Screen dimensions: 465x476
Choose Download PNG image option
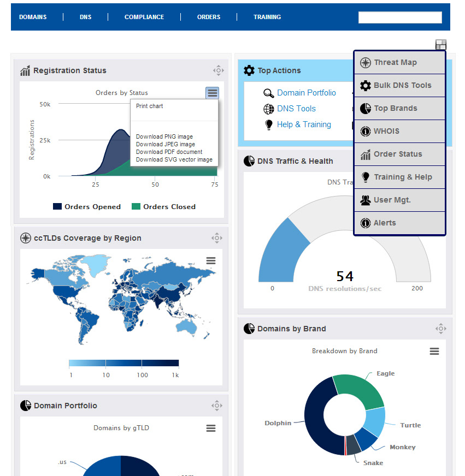164,136
